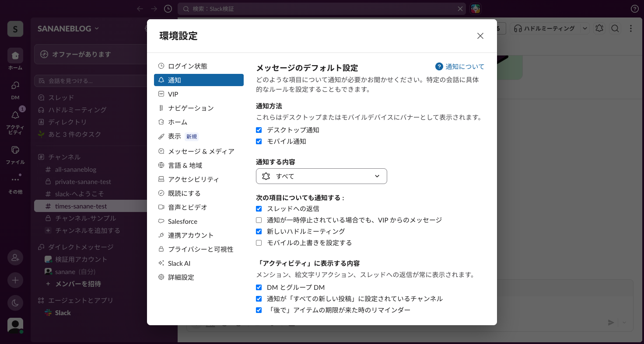Open Salesforce settings
This screenshot has width=644, height=344.
[199, 221]
